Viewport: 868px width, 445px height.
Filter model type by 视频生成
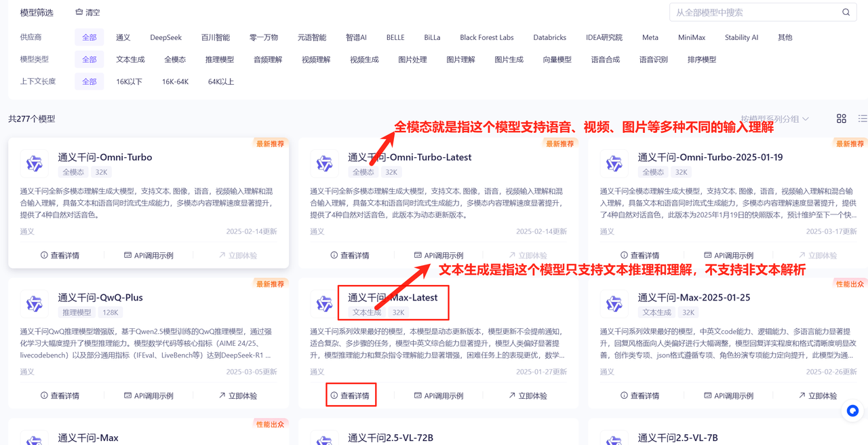coord(364,60)
